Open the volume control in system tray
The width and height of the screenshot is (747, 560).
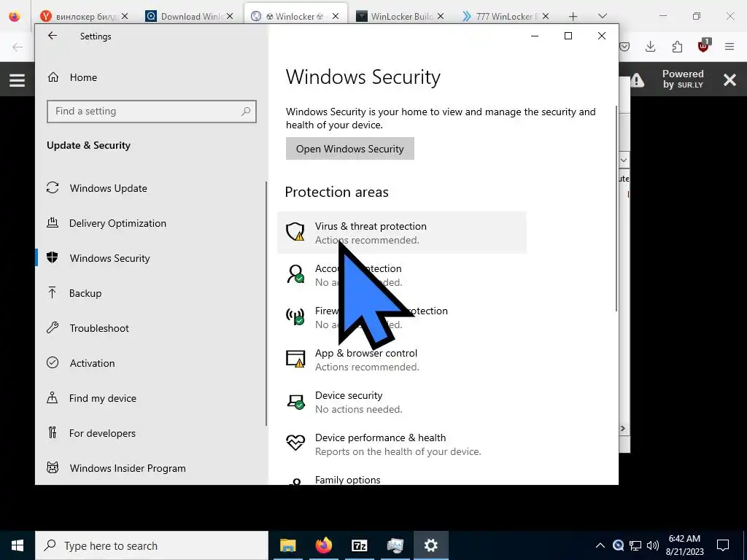(653, 545)
